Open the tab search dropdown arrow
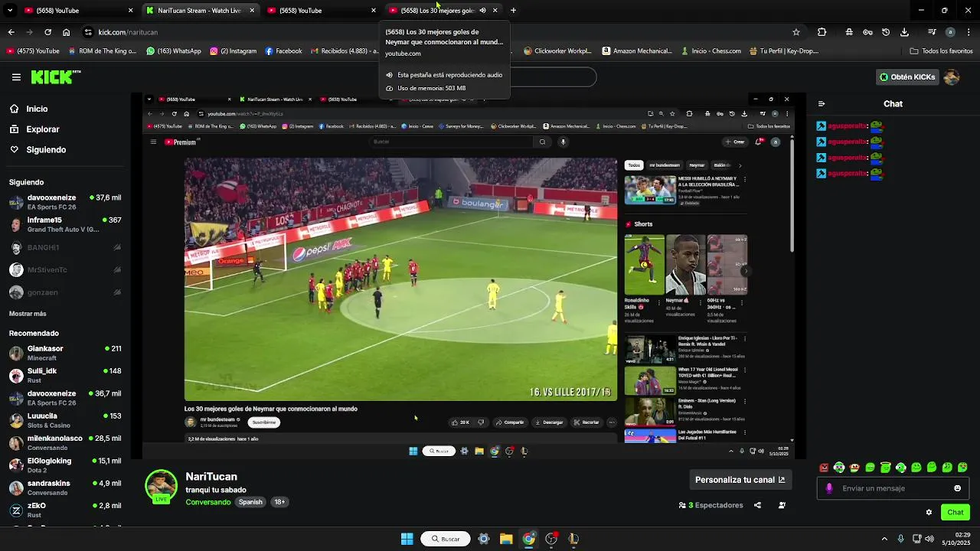 point(10,11)
